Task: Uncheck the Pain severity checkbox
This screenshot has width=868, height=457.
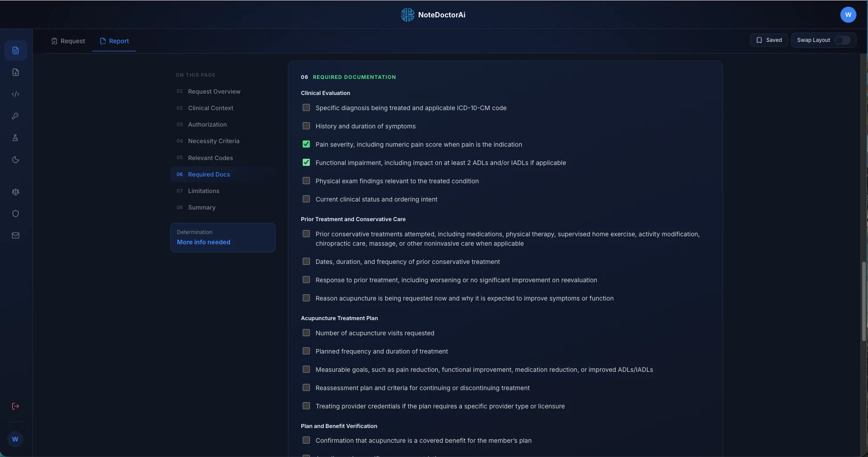Action: coord(306,144)
